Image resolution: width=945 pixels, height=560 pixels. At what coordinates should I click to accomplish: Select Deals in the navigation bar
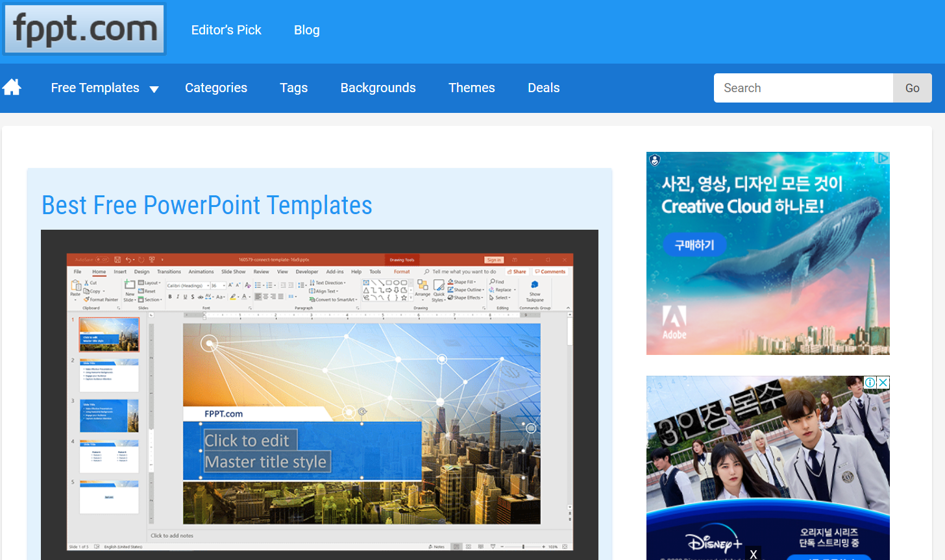pyautogui.click(x=543, y=88)
